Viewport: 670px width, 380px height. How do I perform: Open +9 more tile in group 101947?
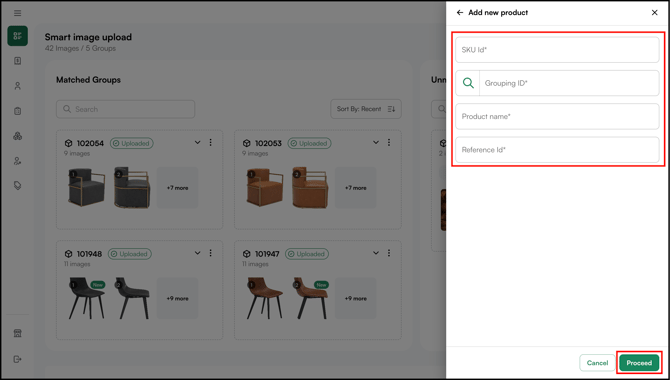point(356,298)
